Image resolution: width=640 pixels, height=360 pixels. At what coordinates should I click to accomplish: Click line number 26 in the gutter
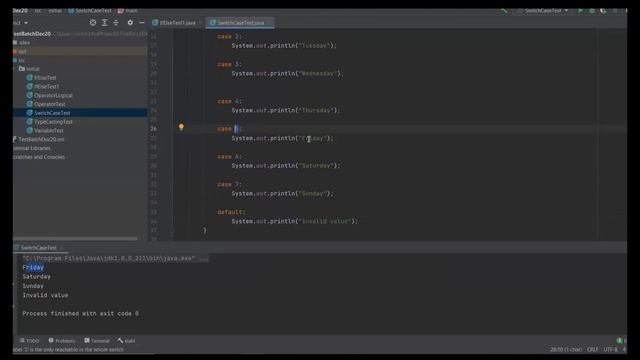click(153, 129)
